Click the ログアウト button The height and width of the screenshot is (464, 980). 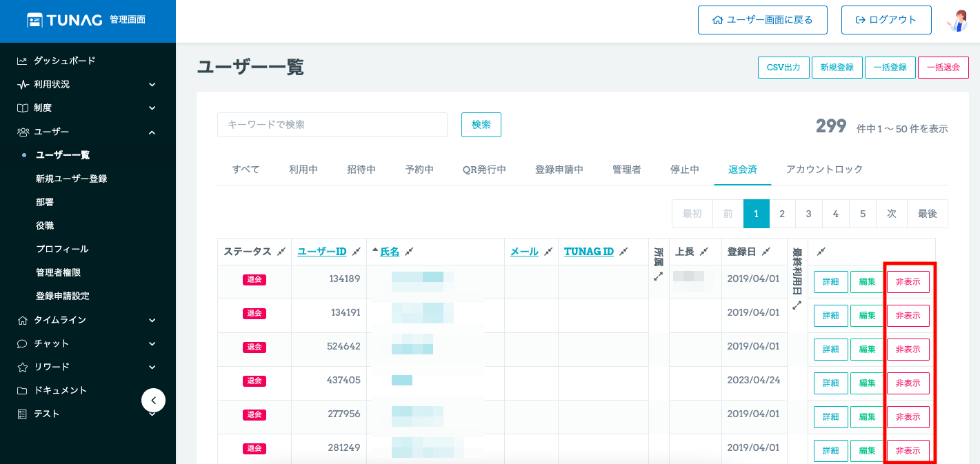point(886,20)
